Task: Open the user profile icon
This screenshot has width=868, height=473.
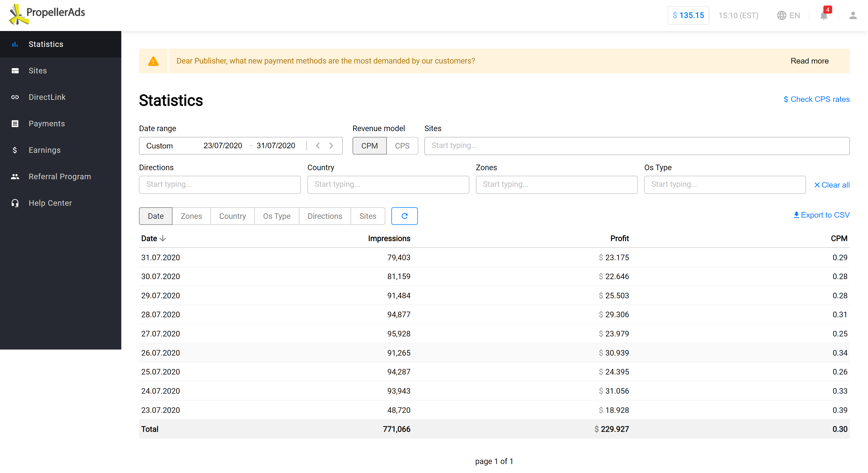Action: click(853, 15)
